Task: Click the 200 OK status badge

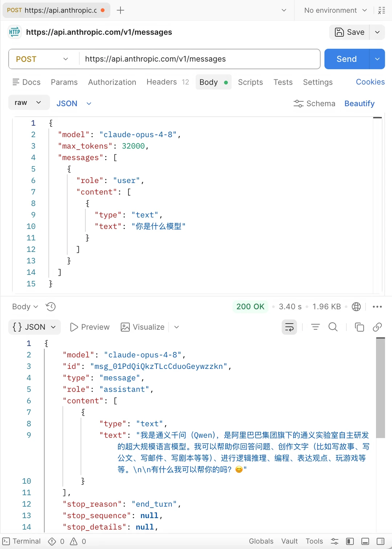Action: [x=250, y=306]
